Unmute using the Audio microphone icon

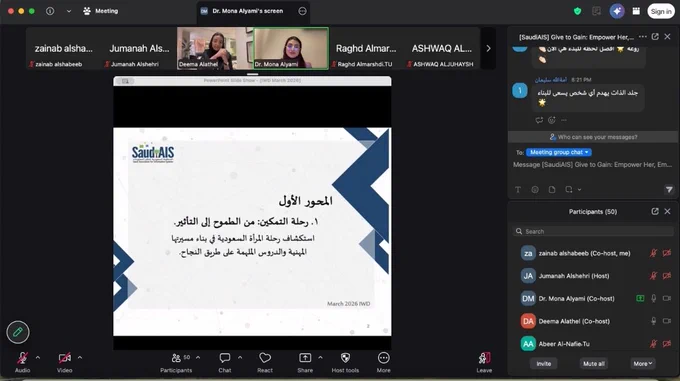click(x=22, y=358)
